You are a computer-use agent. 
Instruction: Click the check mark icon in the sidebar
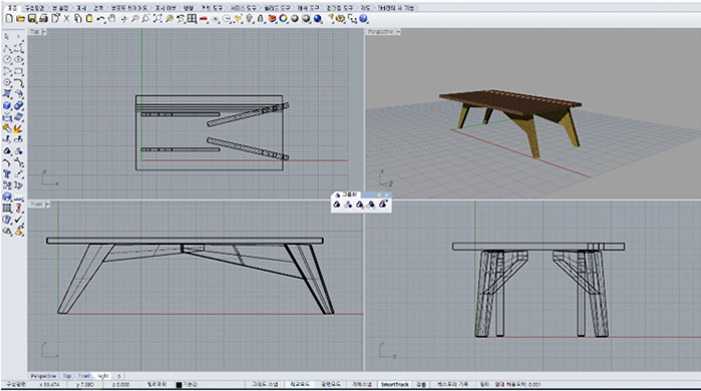18,220
